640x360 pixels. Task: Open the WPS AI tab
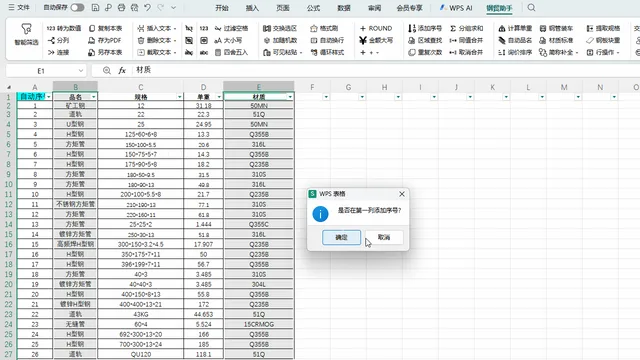point(456,8)
